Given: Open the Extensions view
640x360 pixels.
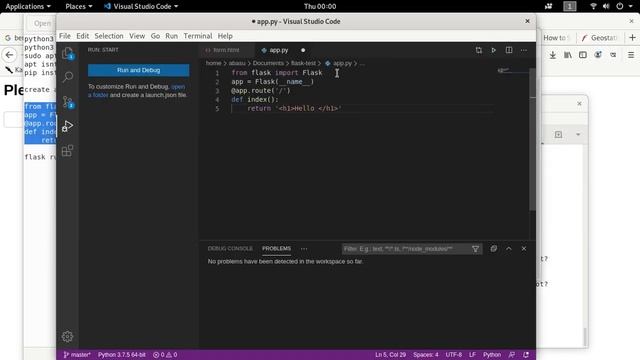Looking at the screenshot, I should pos(68,151).
